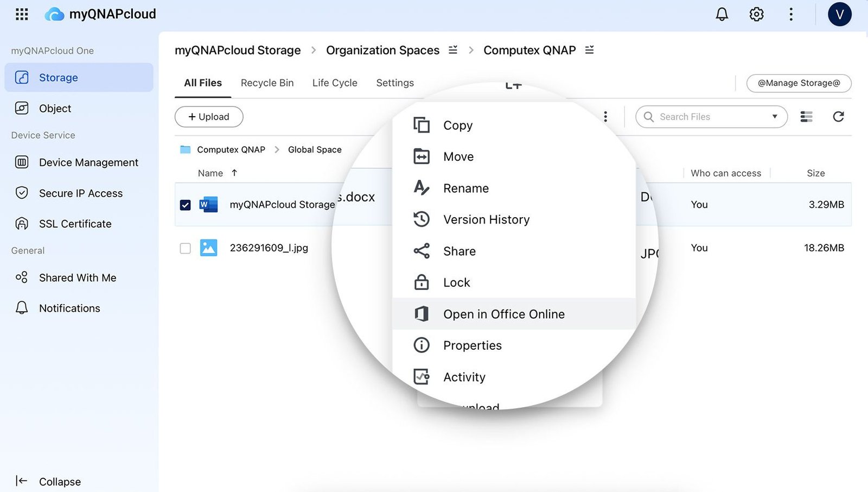
Task: Expand the Organization Spaces list menu
Action: pyautogui.click(x=453, y=50)
